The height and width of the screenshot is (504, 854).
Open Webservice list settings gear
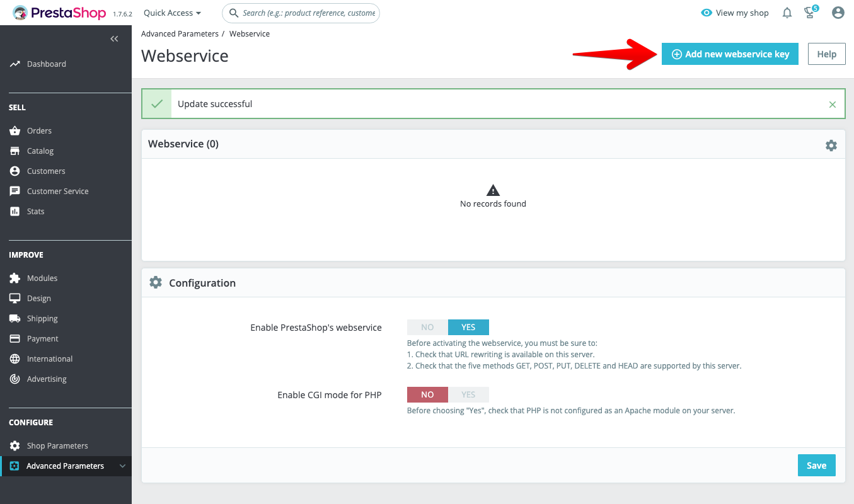coord(831,145)
